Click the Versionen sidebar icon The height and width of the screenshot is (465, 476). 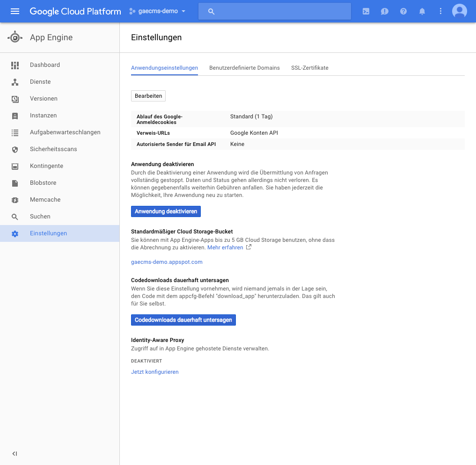[x=15, y=99]
